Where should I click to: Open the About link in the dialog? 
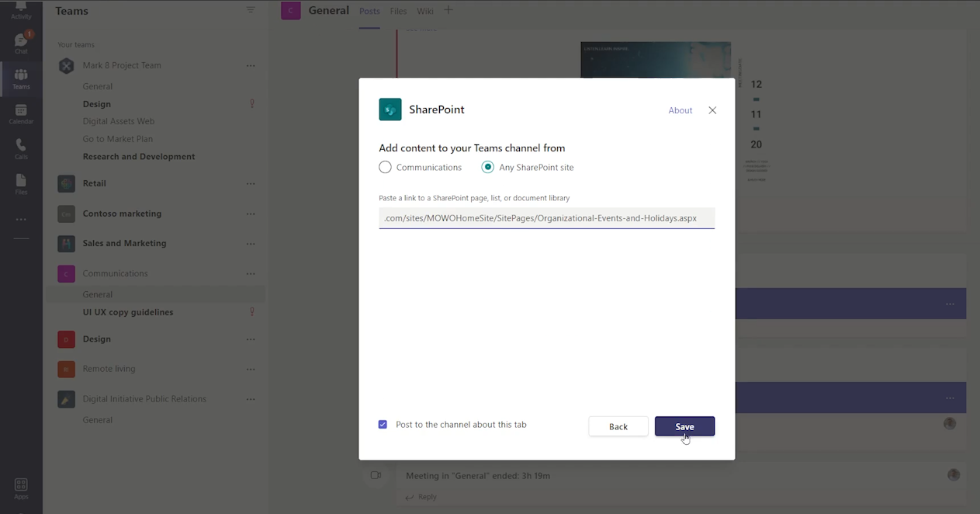click(680, 110)
